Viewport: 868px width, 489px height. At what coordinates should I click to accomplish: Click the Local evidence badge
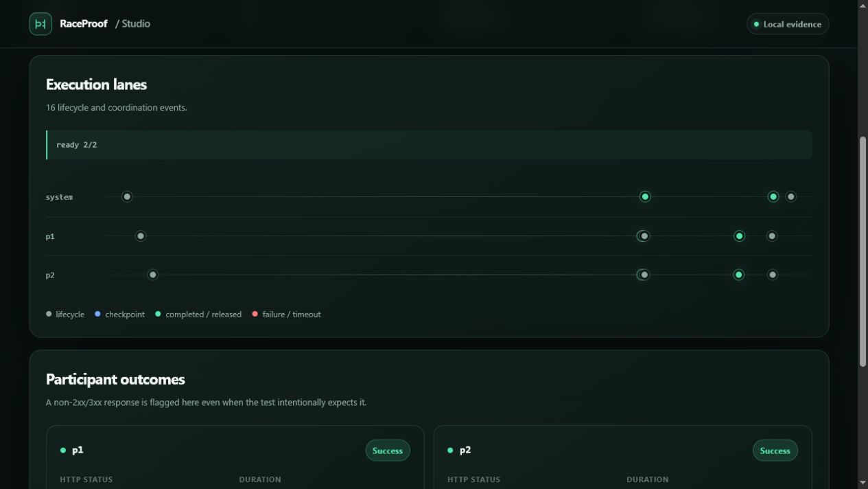tap(788, 24)
